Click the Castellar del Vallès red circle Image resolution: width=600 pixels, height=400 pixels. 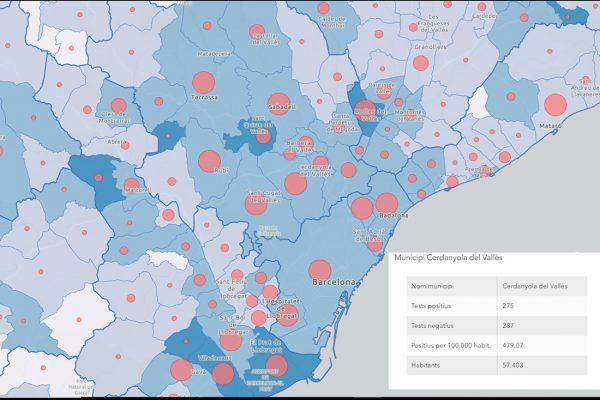coord(257,32)
